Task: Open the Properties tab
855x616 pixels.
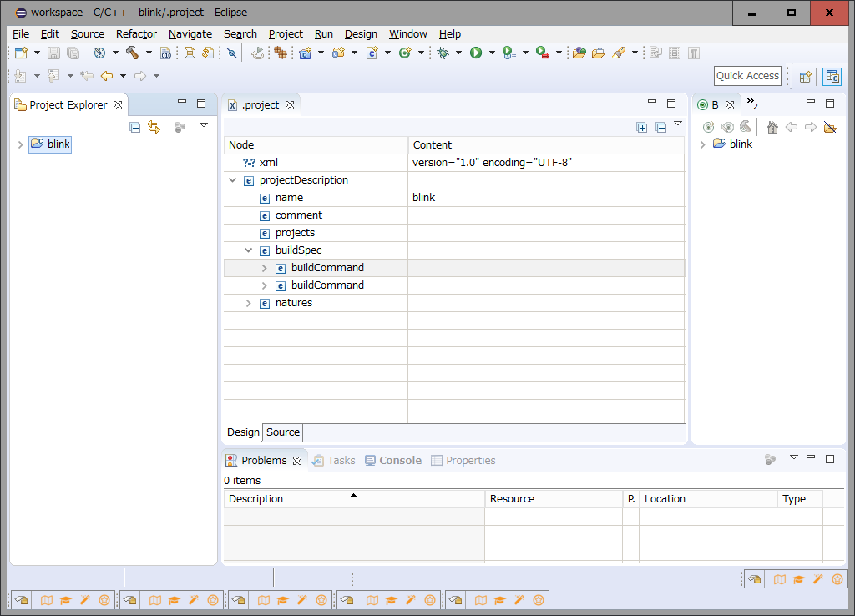Action: tap(463, 461)
